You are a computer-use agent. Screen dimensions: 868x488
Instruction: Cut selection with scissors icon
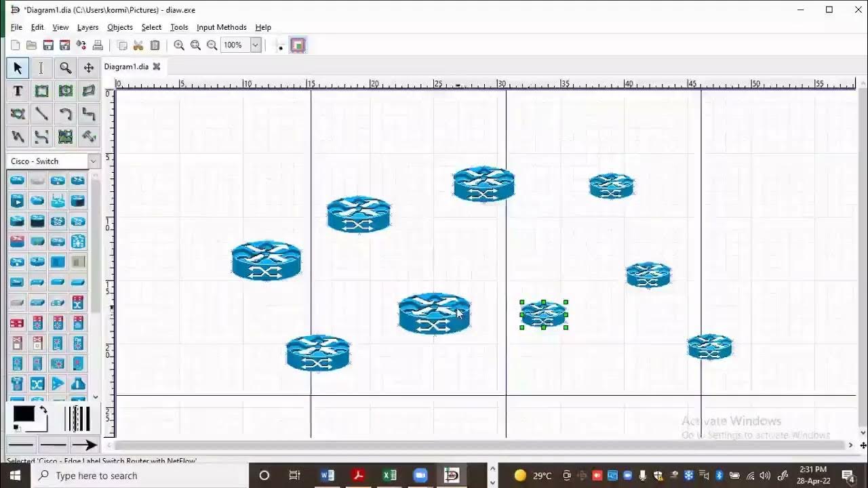point(138,45)
